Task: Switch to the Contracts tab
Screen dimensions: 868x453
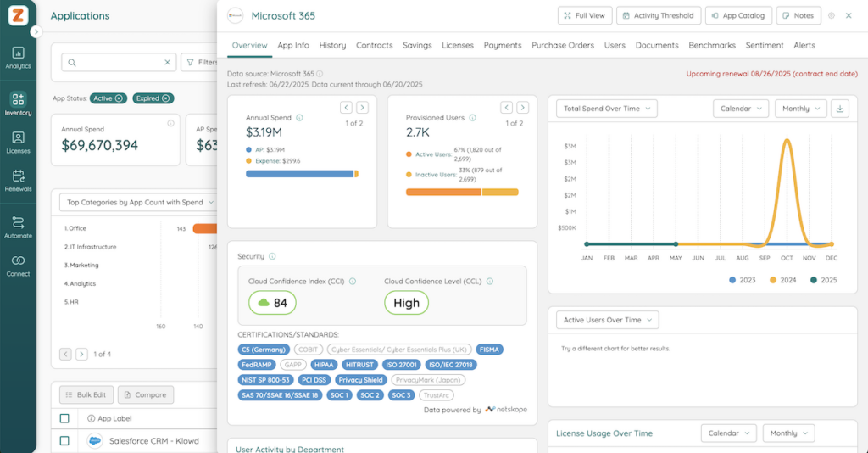Action: tap(374, 46)
